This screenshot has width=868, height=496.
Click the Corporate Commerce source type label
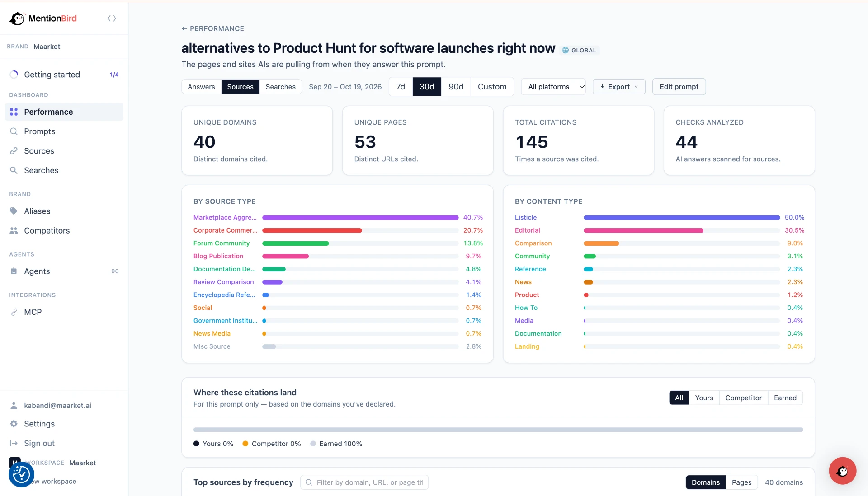pyautogui.click(x=225, y=230)
